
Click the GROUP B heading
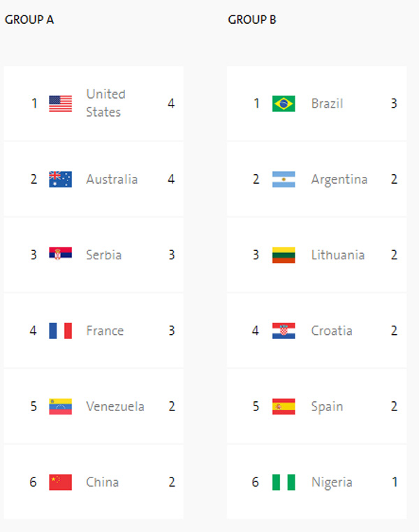[252, 20]
